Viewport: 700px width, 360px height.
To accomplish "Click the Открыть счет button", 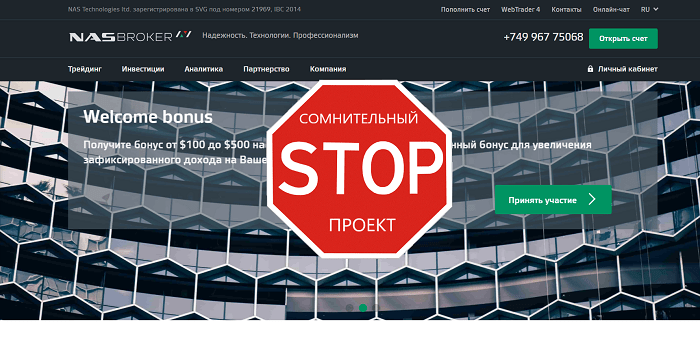I will 623,38.
